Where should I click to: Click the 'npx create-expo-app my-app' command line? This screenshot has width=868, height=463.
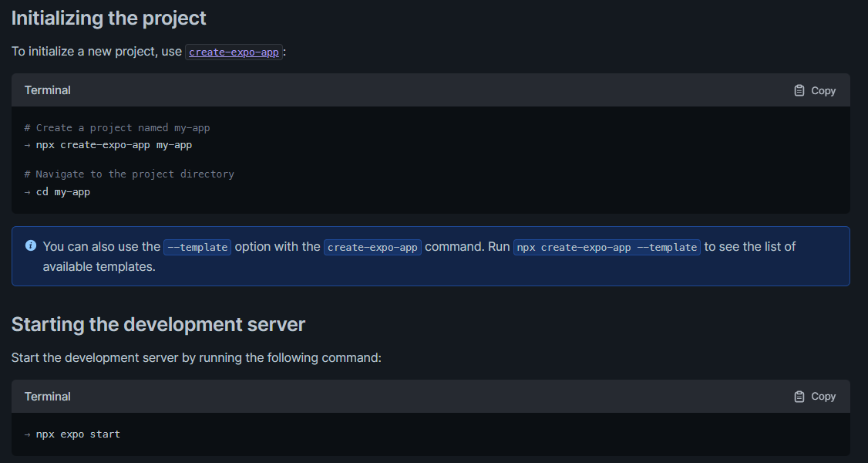[x=114, y=145]
